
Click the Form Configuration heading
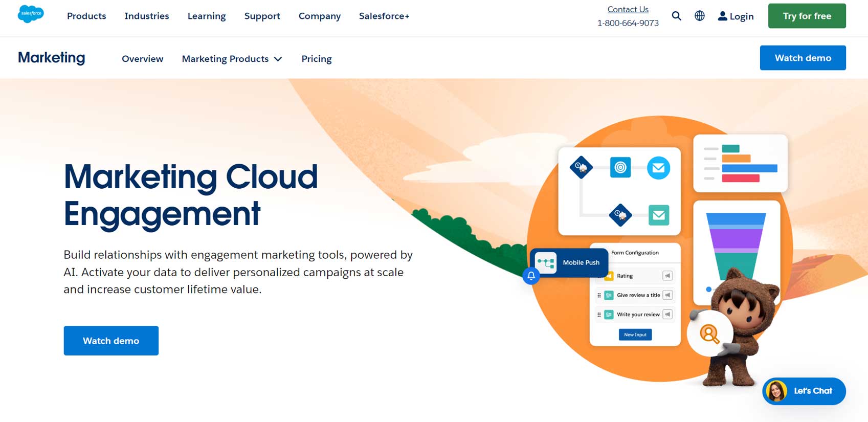coord(635,253)
